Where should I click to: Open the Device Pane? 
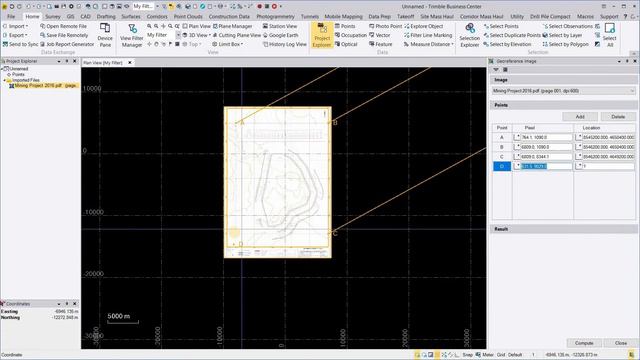(105, 35)
